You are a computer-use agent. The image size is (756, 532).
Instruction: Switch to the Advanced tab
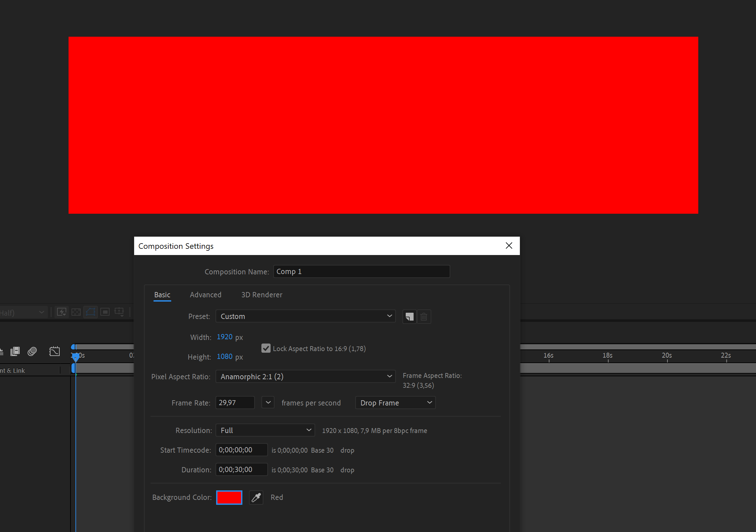coord(205,295)
